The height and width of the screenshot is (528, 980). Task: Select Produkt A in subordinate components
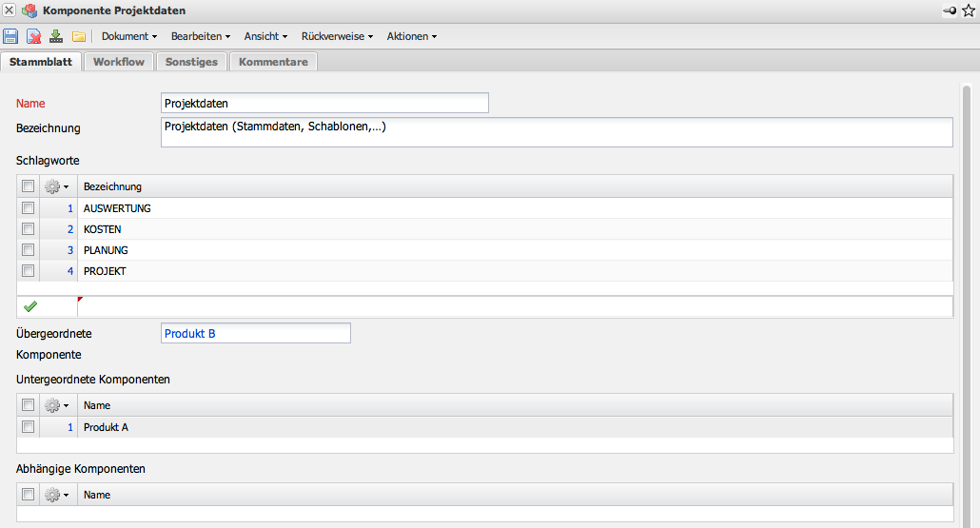pyautogui.click(x=106, y=427)
